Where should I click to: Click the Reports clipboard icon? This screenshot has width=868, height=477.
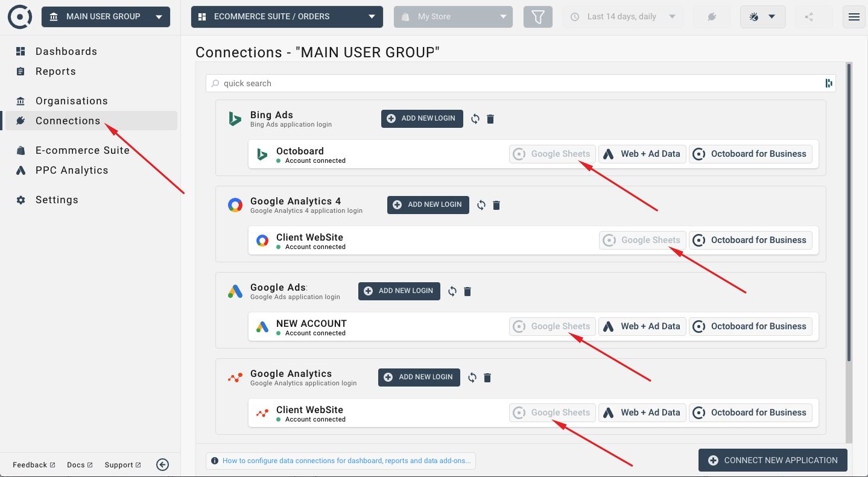21,71
